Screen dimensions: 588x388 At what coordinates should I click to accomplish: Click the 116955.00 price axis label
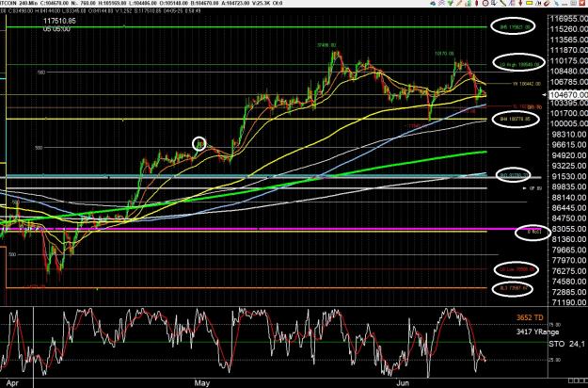tap(568, 19)
